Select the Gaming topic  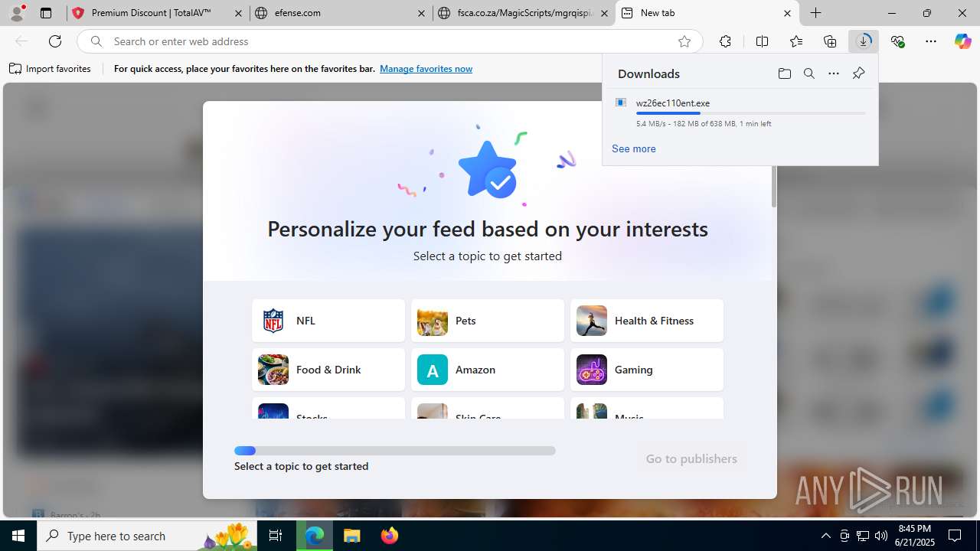coord(647,370)
